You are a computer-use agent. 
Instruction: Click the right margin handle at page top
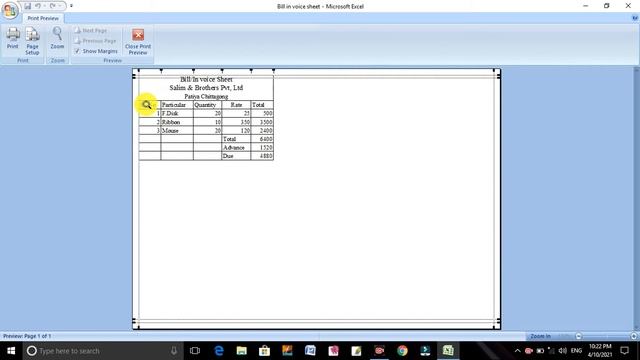(x=494, y=71)
